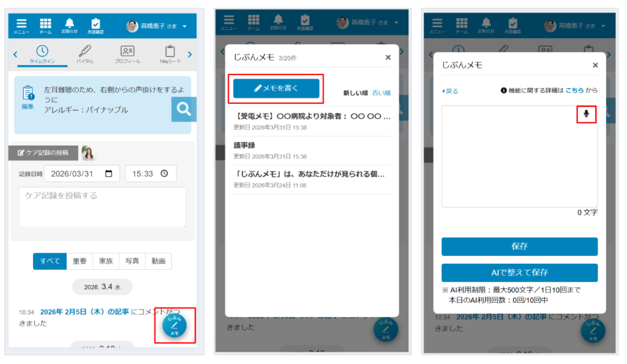Screen dimensions: 627x364
Task: Select the 写真 filter toggle
Action: click(132, 261)
